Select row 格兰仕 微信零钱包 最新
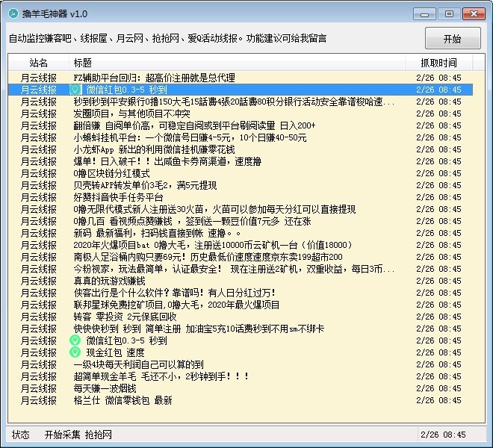This screenshot has width=493, height=448. tap(241, 400)
